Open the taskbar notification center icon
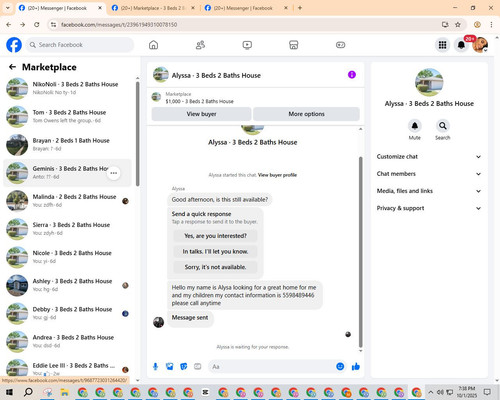 (x=487, y=392)
